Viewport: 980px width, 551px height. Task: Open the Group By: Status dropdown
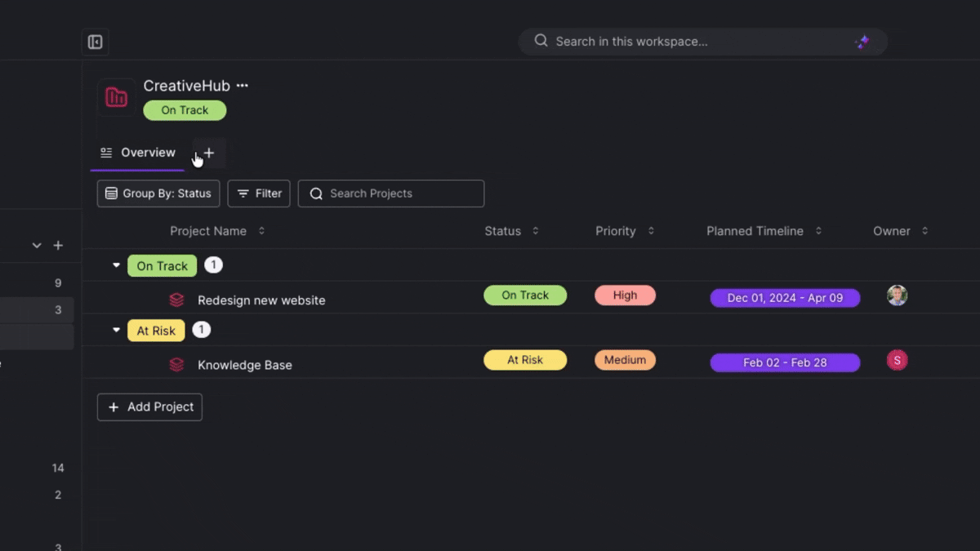[x=158, y=193]
